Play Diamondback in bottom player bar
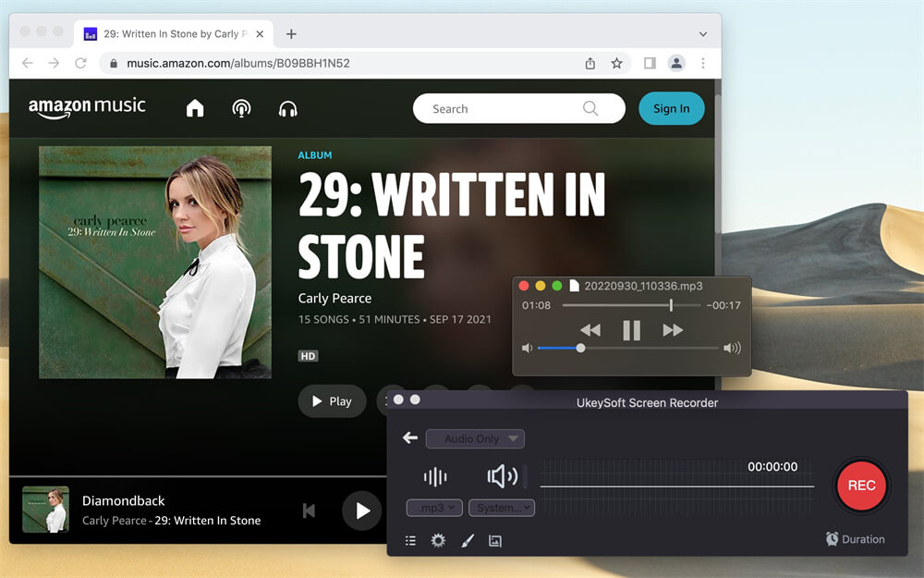 pyautogui.click(x=362, y=510)
